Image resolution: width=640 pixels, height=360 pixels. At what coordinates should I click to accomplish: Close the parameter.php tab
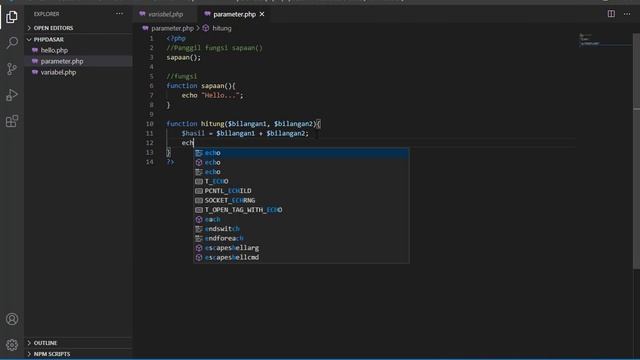(262, 14)
